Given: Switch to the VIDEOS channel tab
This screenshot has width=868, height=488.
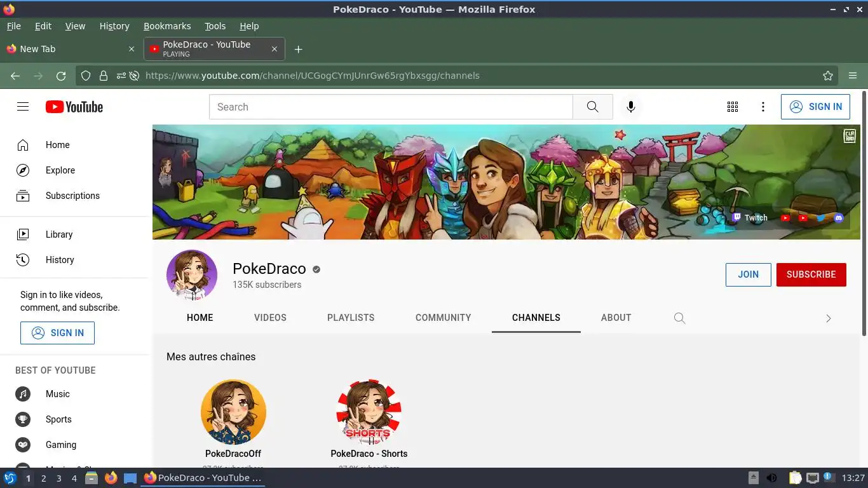Looking at the screenshot, I should 270,318.
